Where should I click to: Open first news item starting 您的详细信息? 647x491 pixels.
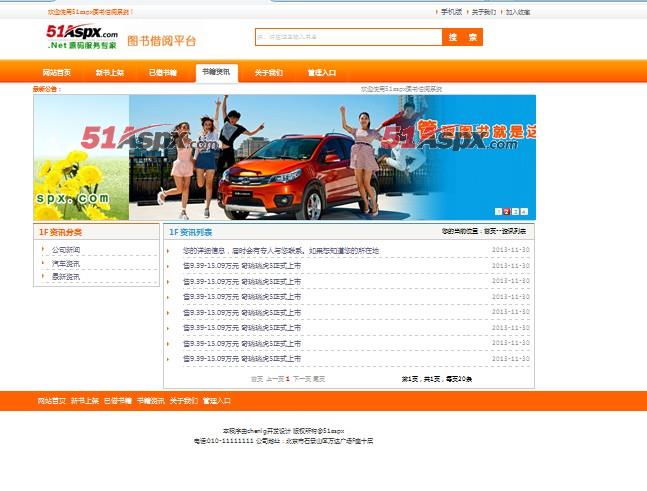[281, 250]
